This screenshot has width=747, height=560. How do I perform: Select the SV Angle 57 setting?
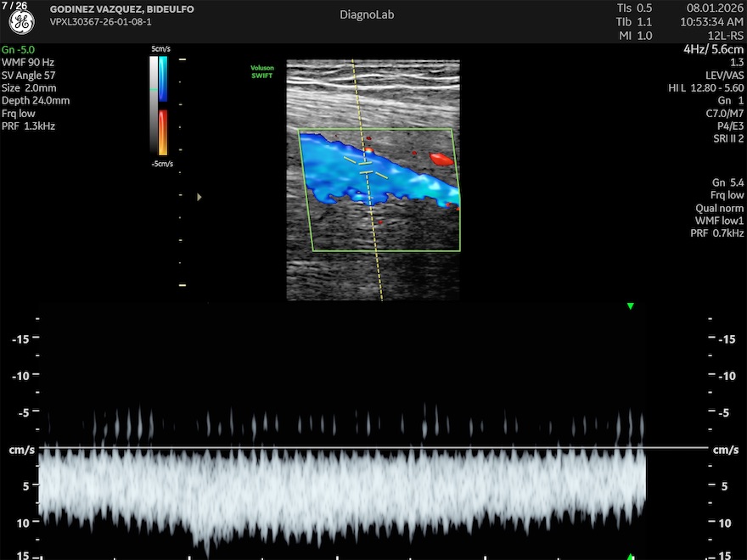[x=29, y=76]
